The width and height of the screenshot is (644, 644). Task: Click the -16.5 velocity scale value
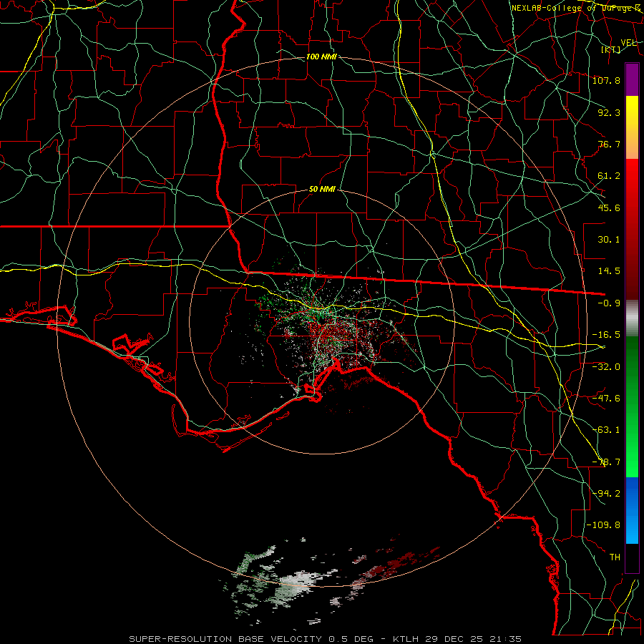tap(606, 335)
